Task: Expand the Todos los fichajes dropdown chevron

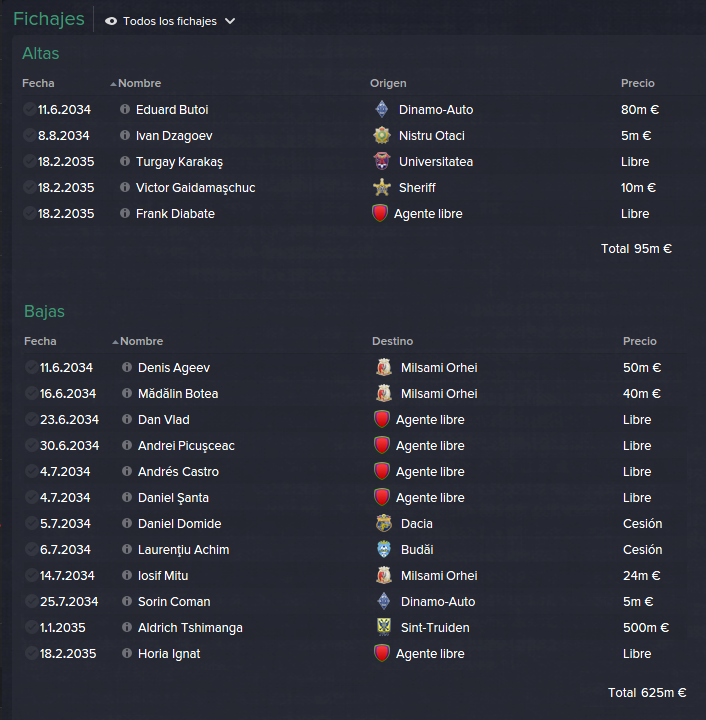Action: (230, 21)
